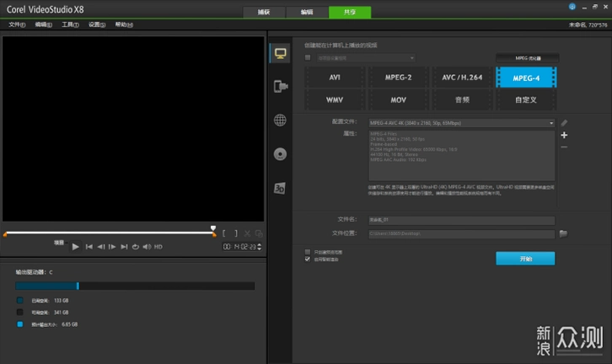Open the system volume speaker control
This screenshot has width=612, height=364.
coord(147,247)
